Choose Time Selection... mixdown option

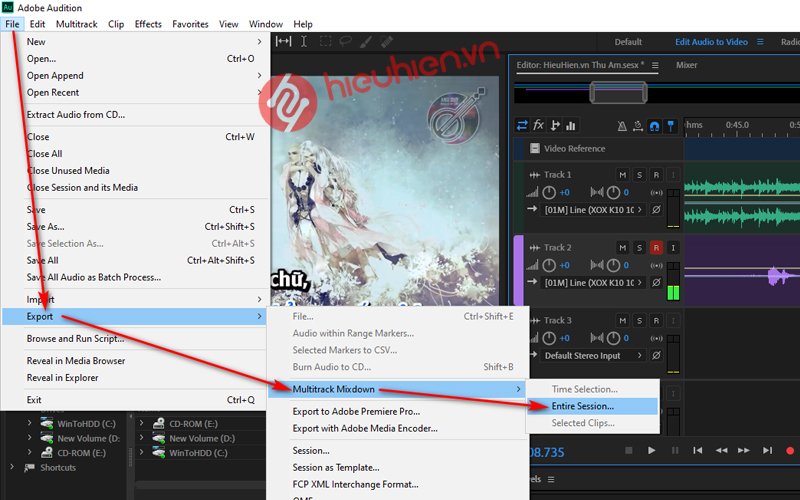point(592,389)
